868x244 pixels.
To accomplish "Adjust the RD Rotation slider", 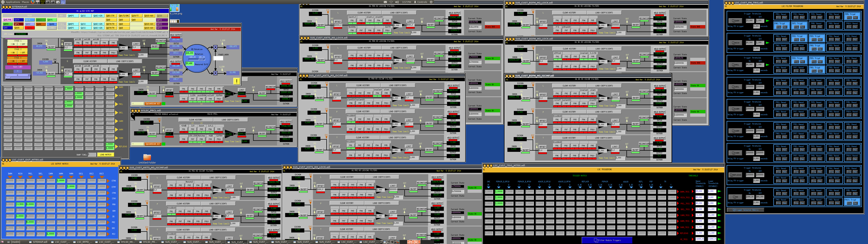I will click(x=197, y=59).
